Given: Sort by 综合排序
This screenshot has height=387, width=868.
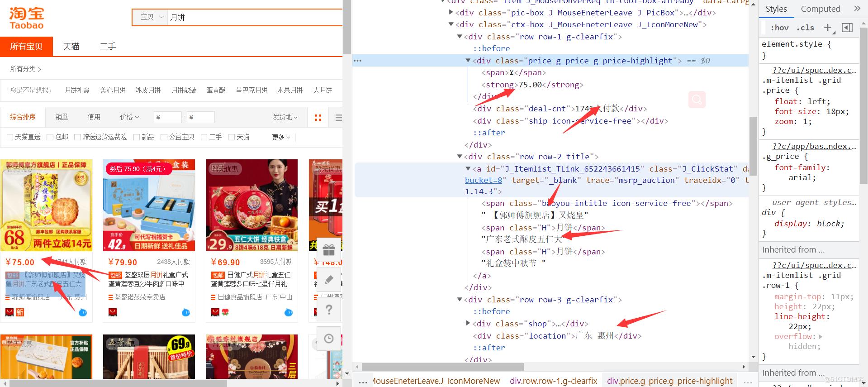Looking at the screenshot, I should pos(23,117).
